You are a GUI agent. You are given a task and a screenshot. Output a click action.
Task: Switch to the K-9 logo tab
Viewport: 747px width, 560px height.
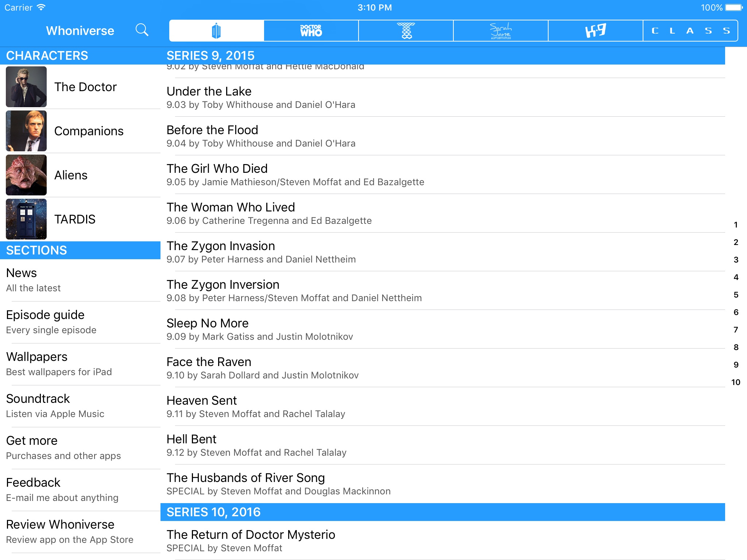pos(596,31)
